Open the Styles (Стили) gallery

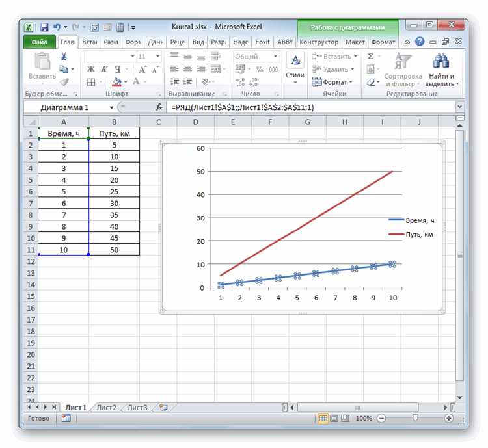pyautogui.click(x=295, y=69)
